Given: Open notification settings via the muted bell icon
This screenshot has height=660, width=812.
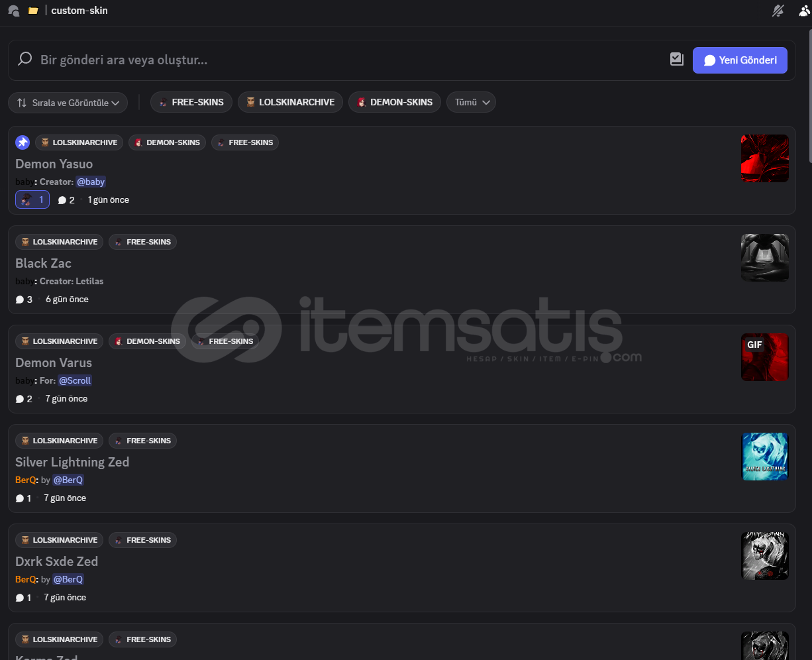Looking at the screenshot, I should pos(778,11).
